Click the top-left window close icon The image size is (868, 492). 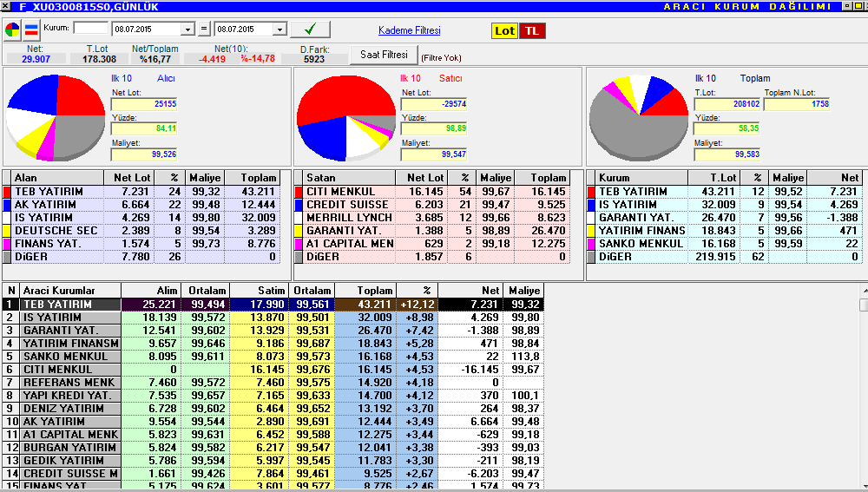pyautogui.click(x=5, y=6)
